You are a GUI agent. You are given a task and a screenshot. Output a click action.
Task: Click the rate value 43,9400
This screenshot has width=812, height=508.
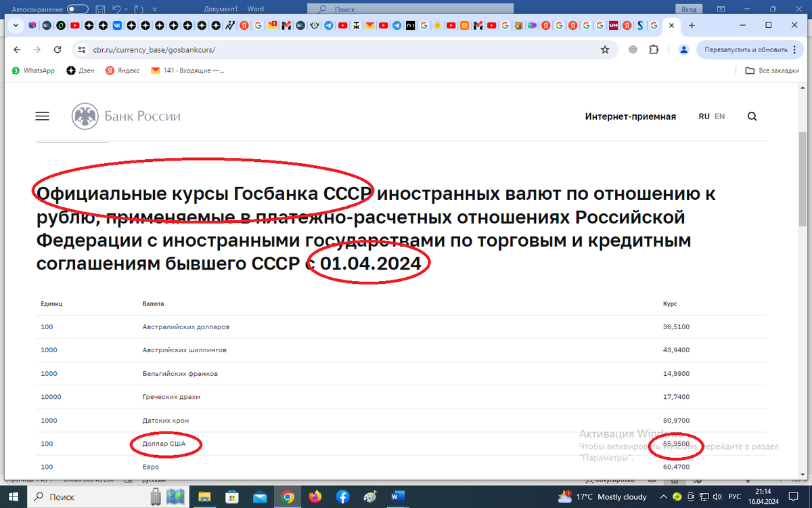coord(676,350)
